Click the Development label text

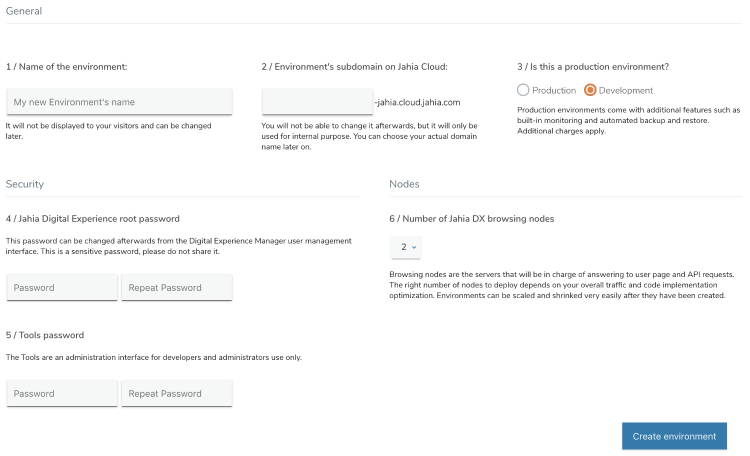[626, 90]
